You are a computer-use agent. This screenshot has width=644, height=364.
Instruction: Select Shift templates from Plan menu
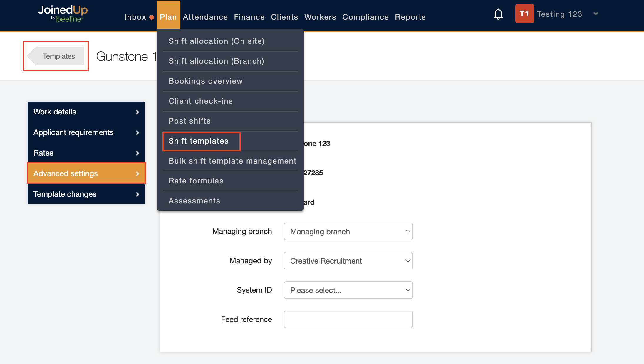[199, 141]
